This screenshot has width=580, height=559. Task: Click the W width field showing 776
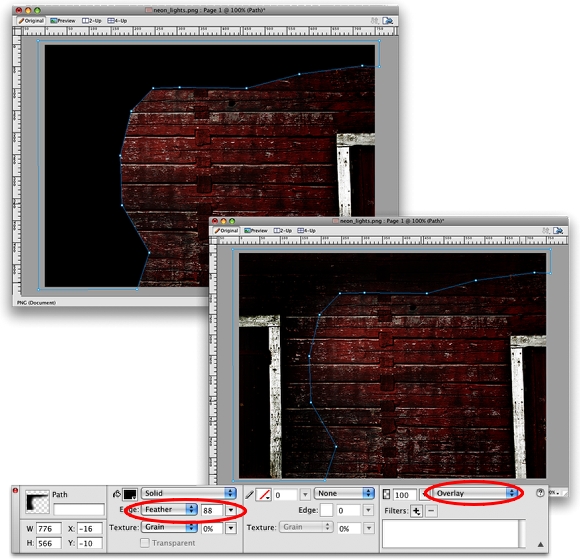tap(49, 529)
